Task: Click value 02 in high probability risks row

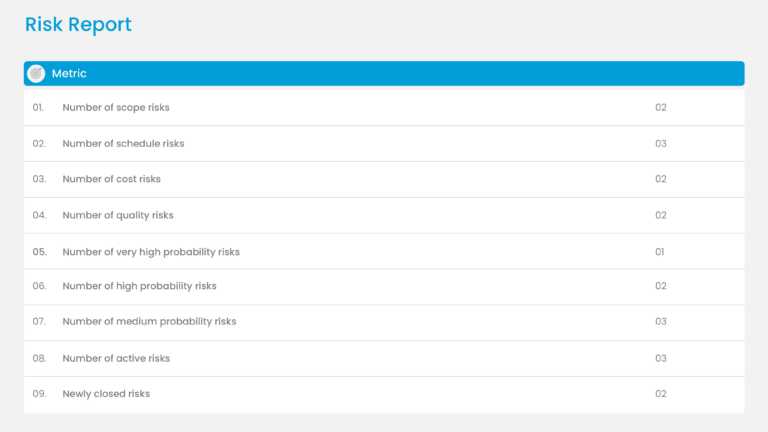Action: [661, 286]
